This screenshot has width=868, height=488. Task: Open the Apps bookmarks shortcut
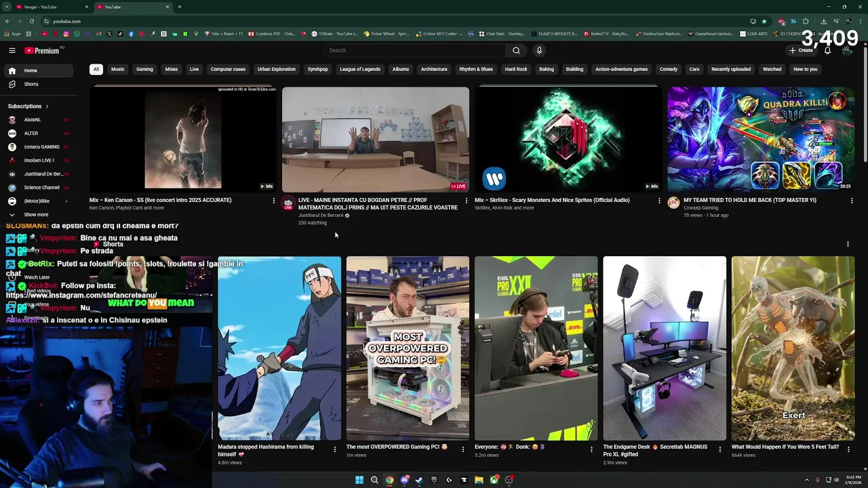[12, 33]
